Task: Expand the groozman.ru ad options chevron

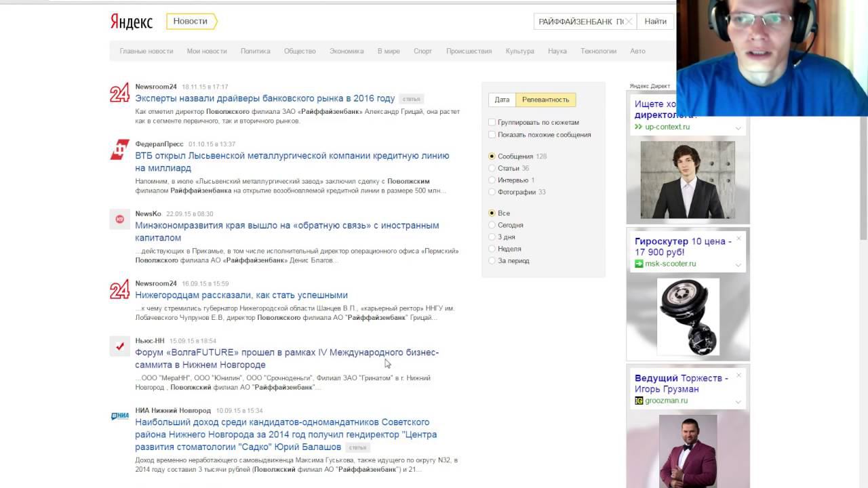Action: coord(738,401)
